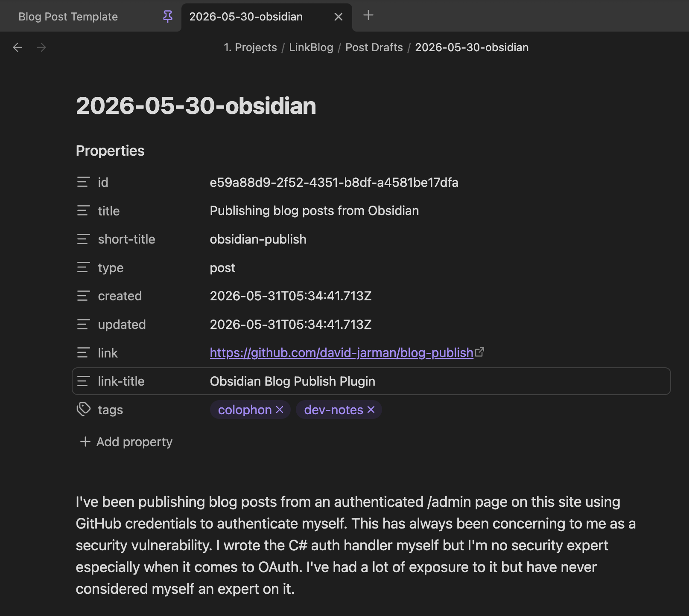Image resolution: width=689 pixels, height=616 pixels.
Task: Remove the dev-notes tag
Action: click(x=371, y=410)
